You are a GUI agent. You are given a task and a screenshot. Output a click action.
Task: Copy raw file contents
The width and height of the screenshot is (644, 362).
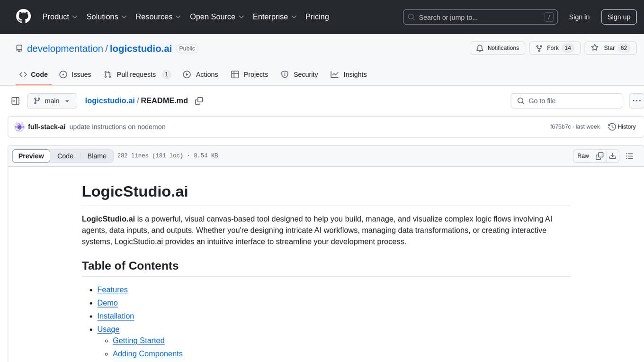point(599,156)
